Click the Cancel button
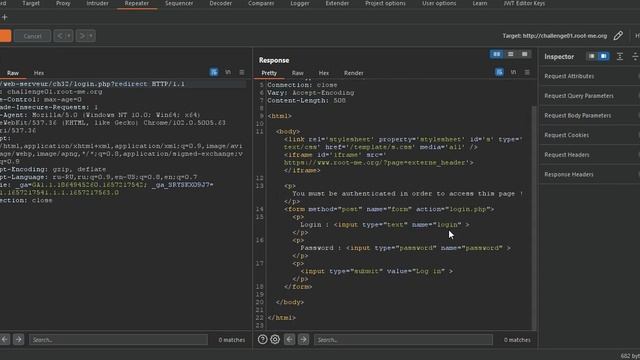 tap(33, 36)
